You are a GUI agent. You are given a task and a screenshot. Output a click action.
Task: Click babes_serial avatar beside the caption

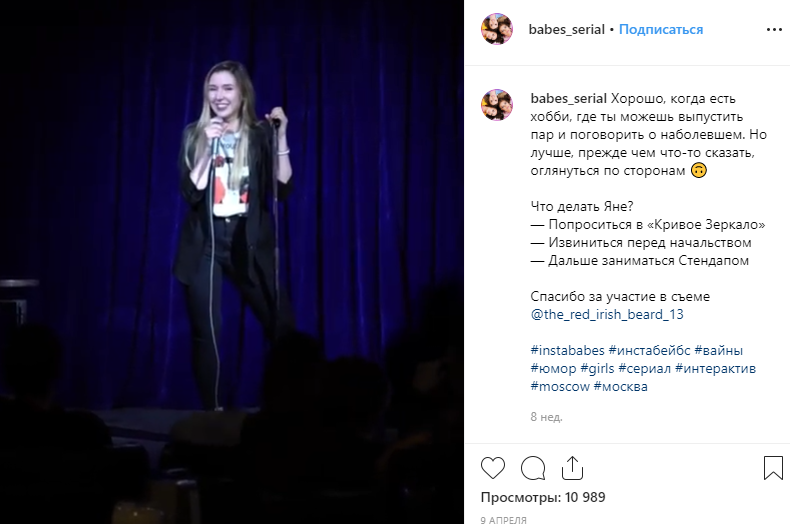pyautogui.click(x=497, y=105)
